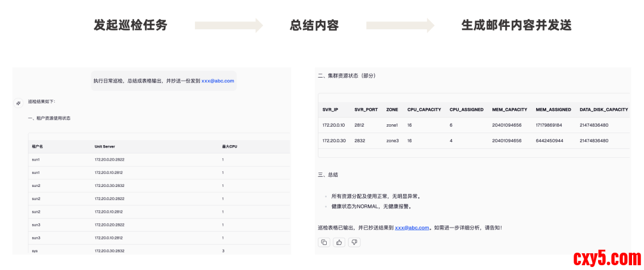Open the xxx@abc.com link in the user prompt

[218, 81]
